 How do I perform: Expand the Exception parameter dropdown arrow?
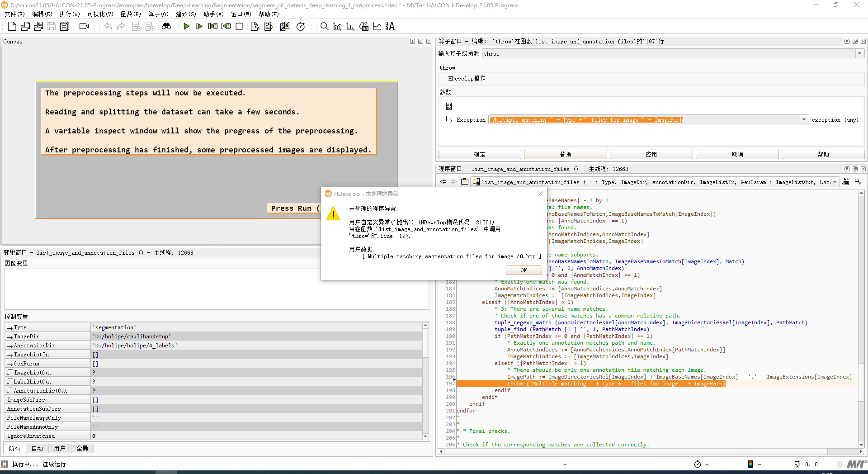(x=804, y=119)
